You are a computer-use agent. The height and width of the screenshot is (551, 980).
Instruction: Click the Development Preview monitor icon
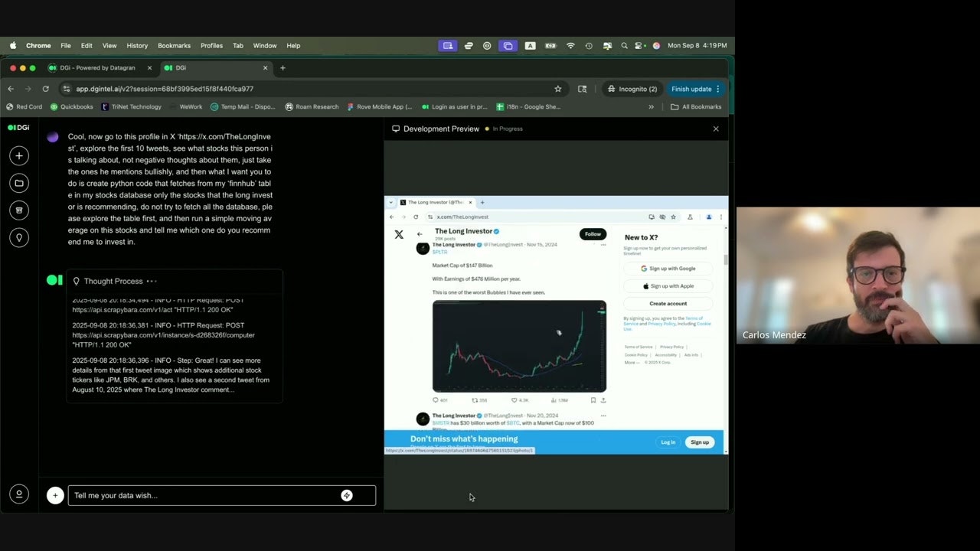click(396, 129)
